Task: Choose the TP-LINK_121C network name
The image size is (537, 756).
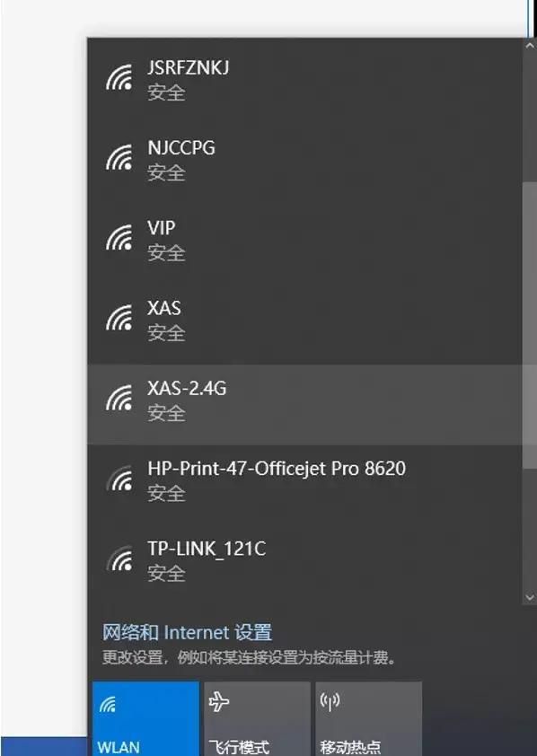Action: coord(207,549)
